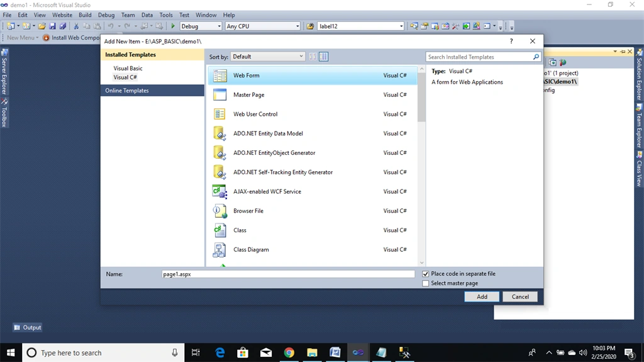Click the dialog help question mark
This screenshot has height=362, width=644.
(511, 41)
